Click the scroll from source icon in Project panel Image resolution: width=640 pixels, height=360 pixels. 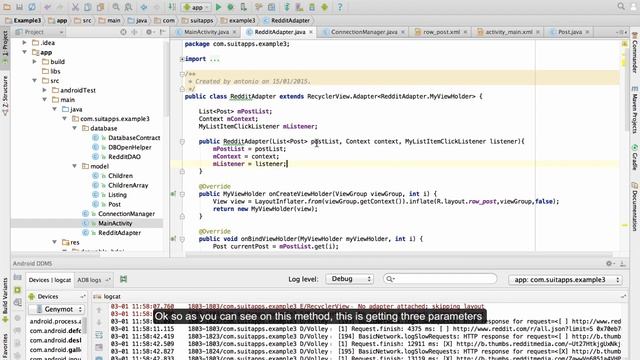pyautogui.click(x=123, y=32)
